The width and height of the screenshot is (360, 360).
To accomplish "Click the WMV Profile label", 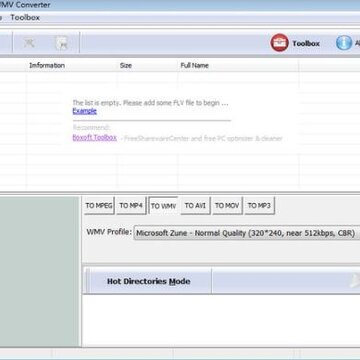I will 109,232.
